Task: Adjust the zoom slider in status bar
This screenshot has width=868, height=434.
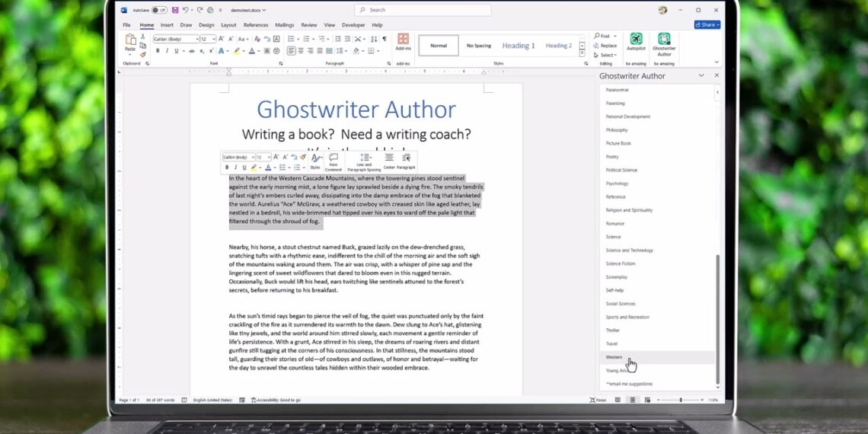Action: (x=681, y=400)
